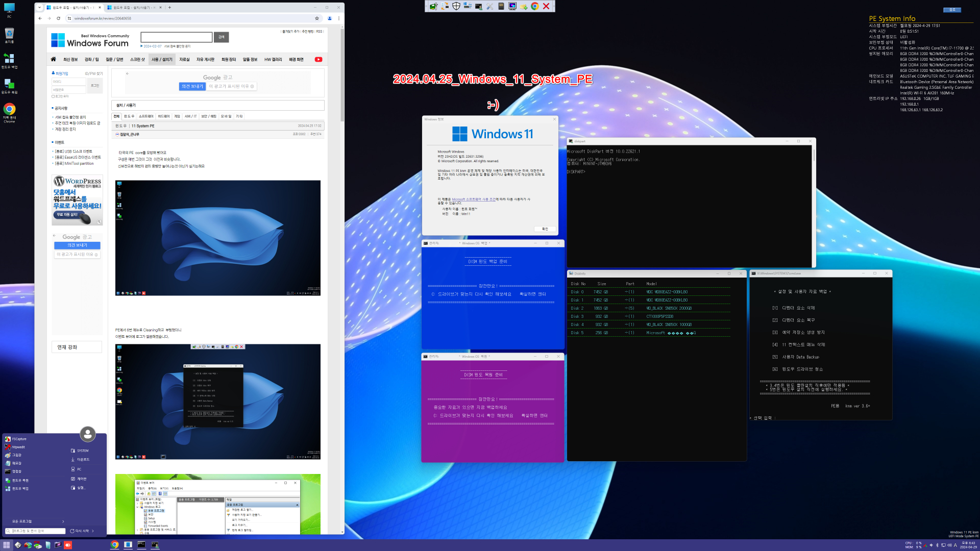Launch Chrome from the top launcher bar
This screenshot has width=980, height=551.
[x=535, y=6]
